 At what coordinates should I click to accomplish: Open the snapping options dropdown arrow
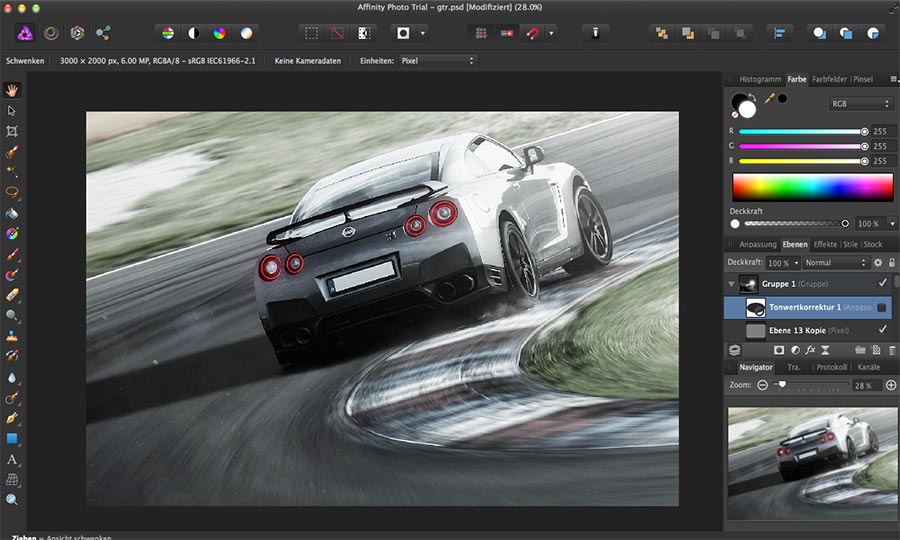(x=551, y=33)
